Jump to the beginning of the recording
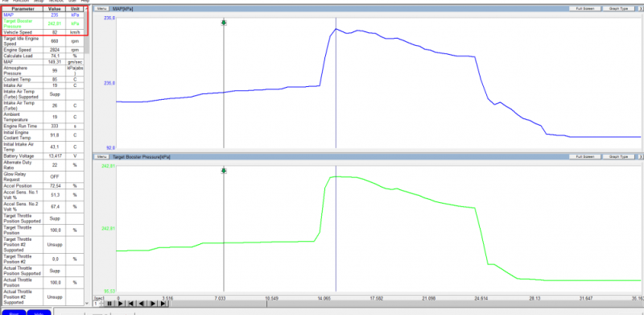644x315 pixels. point(131,304)
